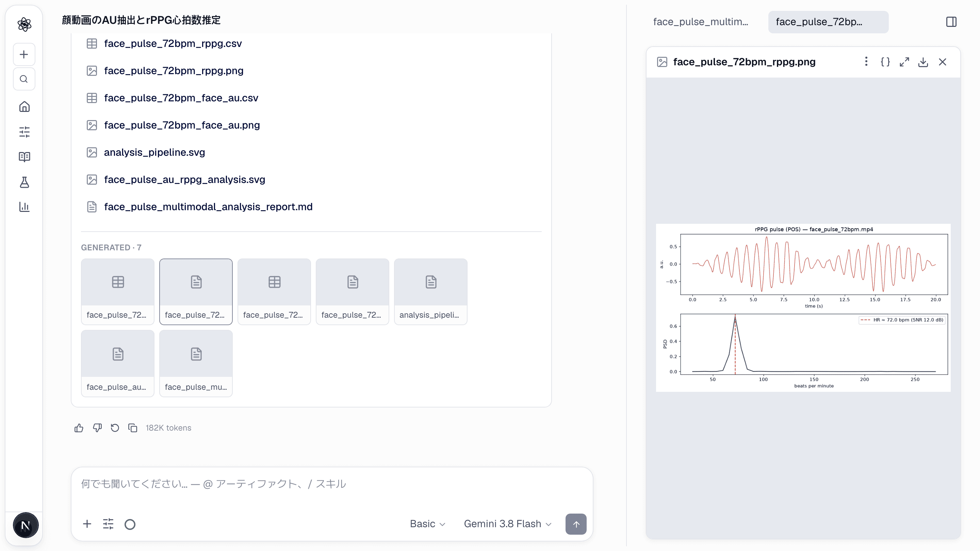980x551 pixels.
Task: Regenerate the response with the retry icon
Action: [115, 428]
